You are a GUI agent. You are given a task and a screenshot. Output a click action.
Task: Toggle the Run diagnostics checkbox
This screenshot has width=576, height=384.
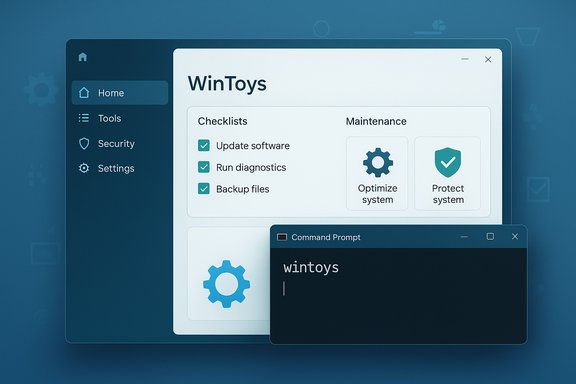coord(204,167)
